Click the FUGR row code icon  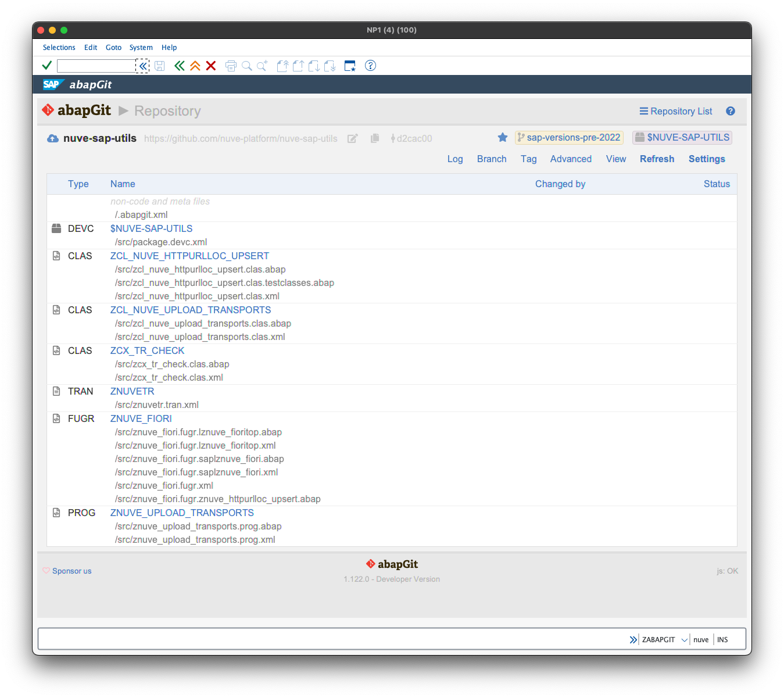56,419
